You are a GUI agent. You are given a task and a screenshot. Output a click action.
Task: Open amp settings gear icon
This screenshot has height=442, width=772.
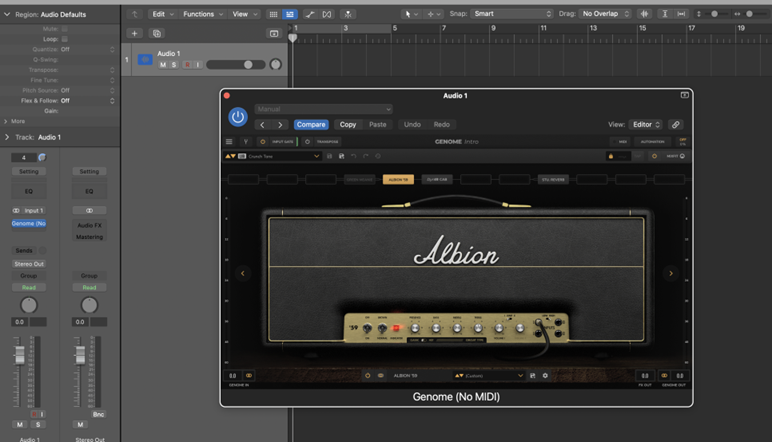point(545,376)
